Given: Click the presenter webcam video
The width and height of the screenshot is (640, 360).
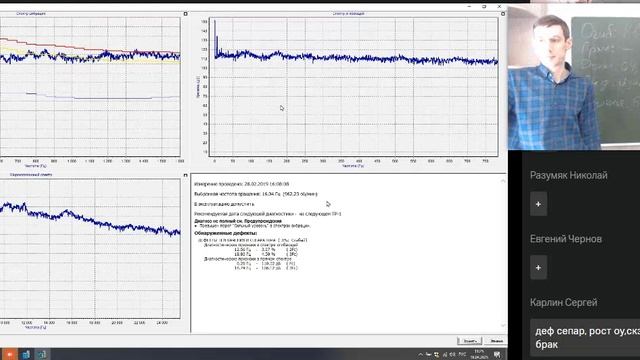Looking at the screenshot, I should (x=574, y=78).
